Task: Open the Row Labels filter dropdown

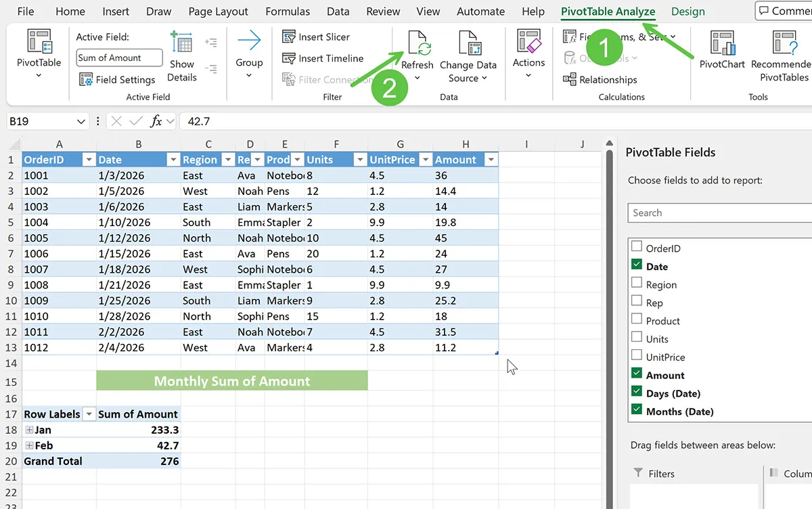Action: 89,414
